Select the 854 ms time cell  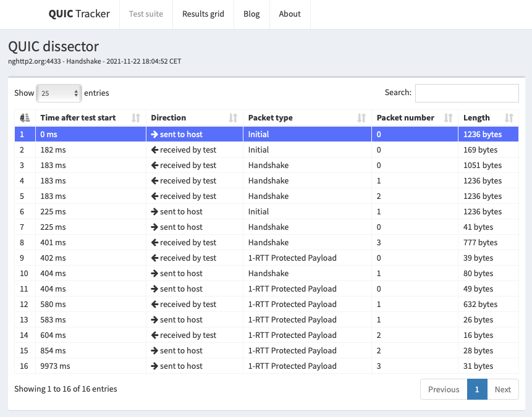[91, 350]
